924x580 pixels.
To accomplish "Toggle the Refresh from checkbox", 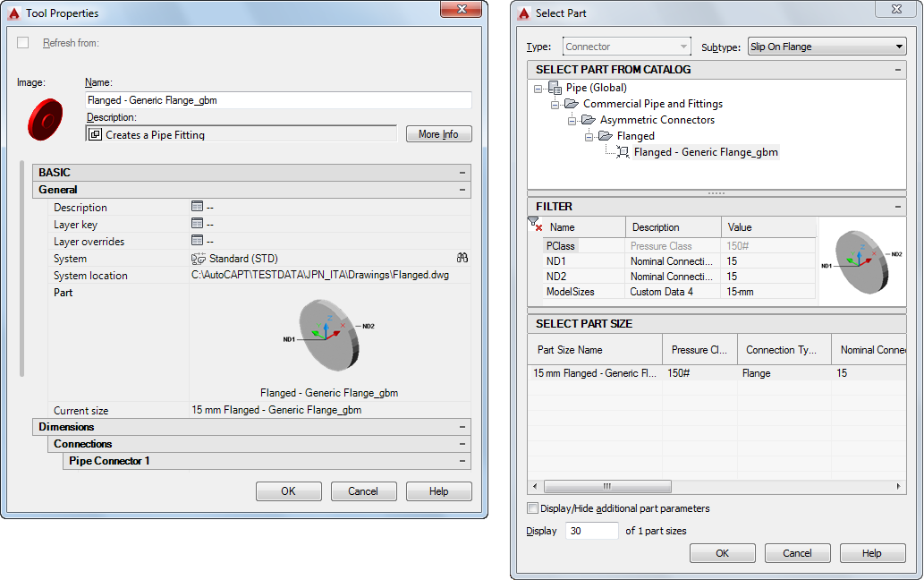I will coord(23,42).
